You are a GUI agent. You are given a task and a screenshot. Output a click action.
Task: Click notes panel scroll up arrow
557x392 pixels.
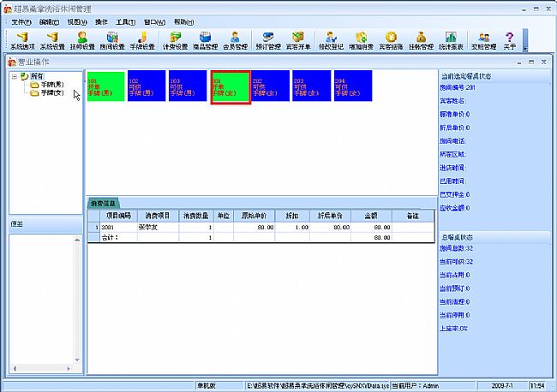(x=77, y=241)
